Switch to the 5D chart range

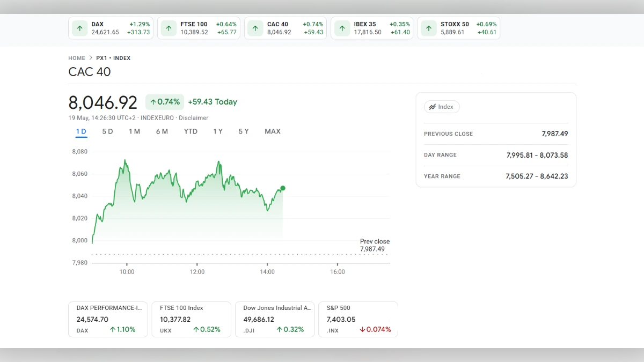point(107,131)
